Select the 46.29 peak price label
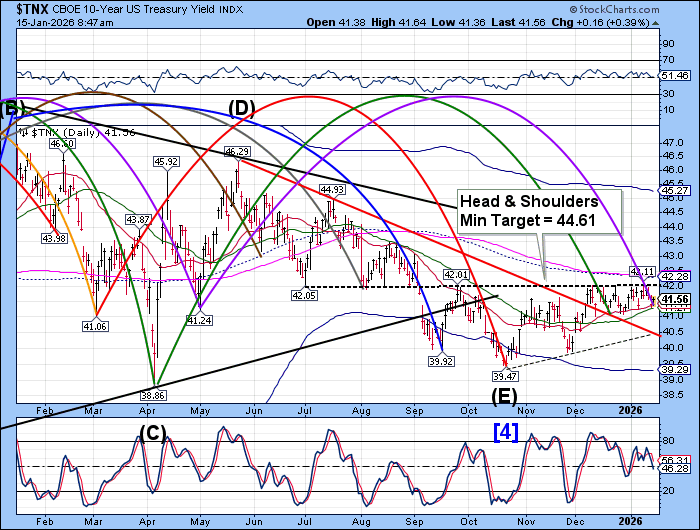The width and height of the screenshot is (700, 530). click(x=236, y=152)
